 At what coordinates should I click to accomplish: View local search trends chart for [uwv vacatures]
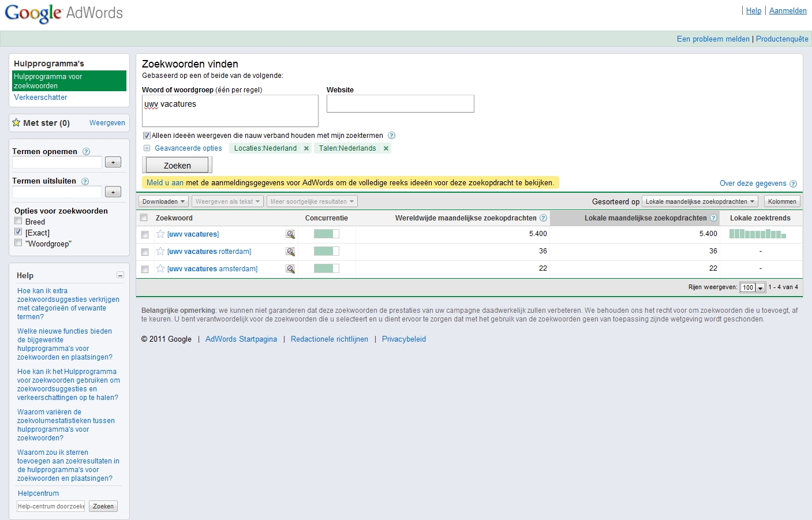coord(757,234)
